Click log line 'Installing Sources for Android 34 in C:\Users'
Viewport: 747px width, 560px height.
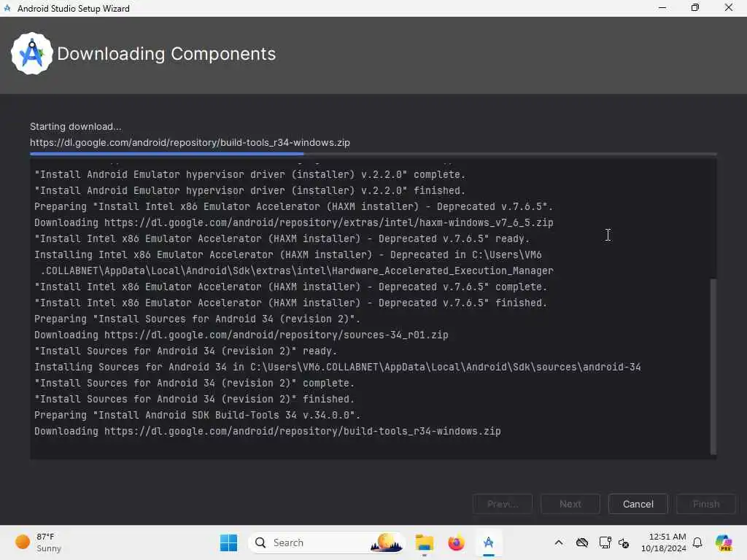point(337,367)
